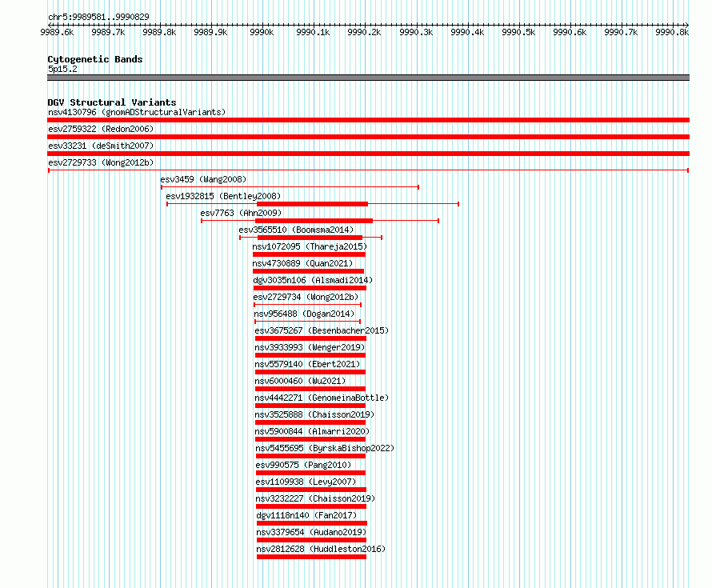
Task: Select nsv4730889 (Quan2021) label
Action: click(303, 263)
